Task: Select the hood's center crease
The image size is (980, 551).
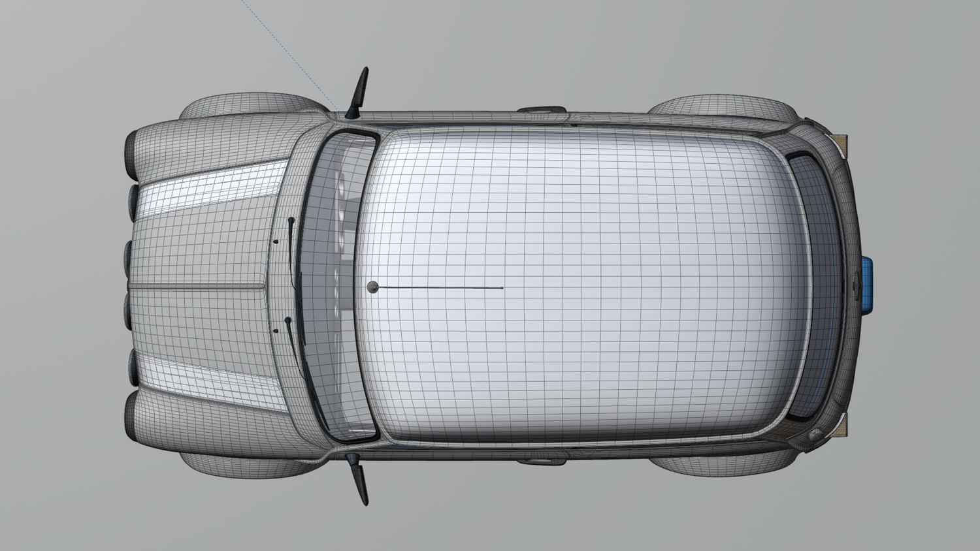Action: coord(198,285)
